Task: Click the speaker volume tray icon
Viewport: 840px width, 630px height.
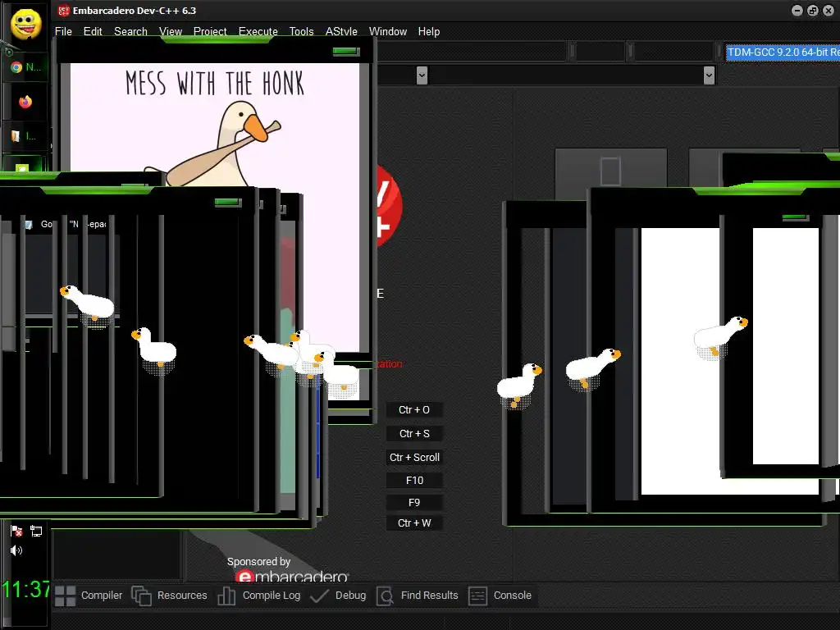Action: point(16,550)
